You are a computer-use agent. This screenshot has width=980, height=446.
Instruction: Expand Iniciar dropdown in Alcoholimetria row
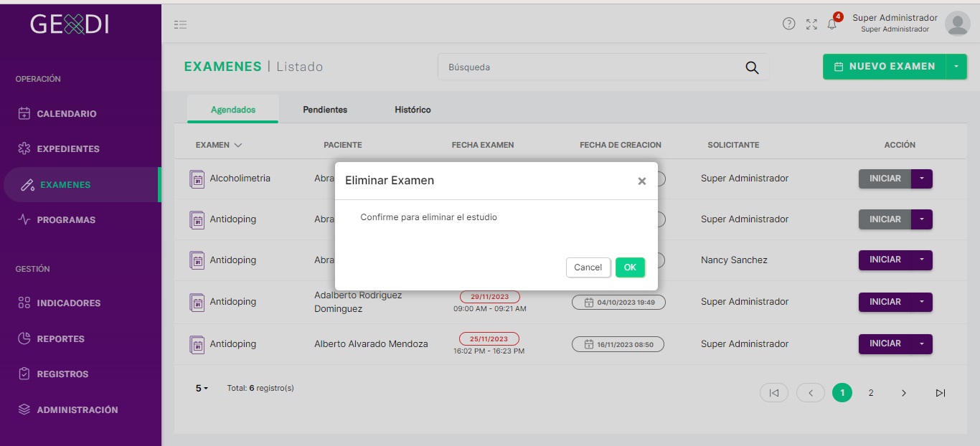click(922, 179)
